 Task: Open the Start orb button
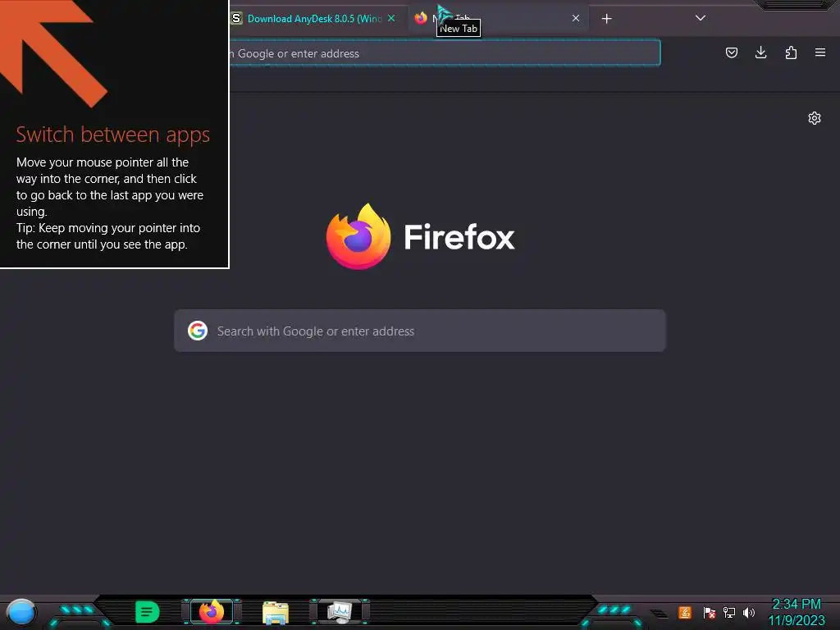tap(21, 612)
